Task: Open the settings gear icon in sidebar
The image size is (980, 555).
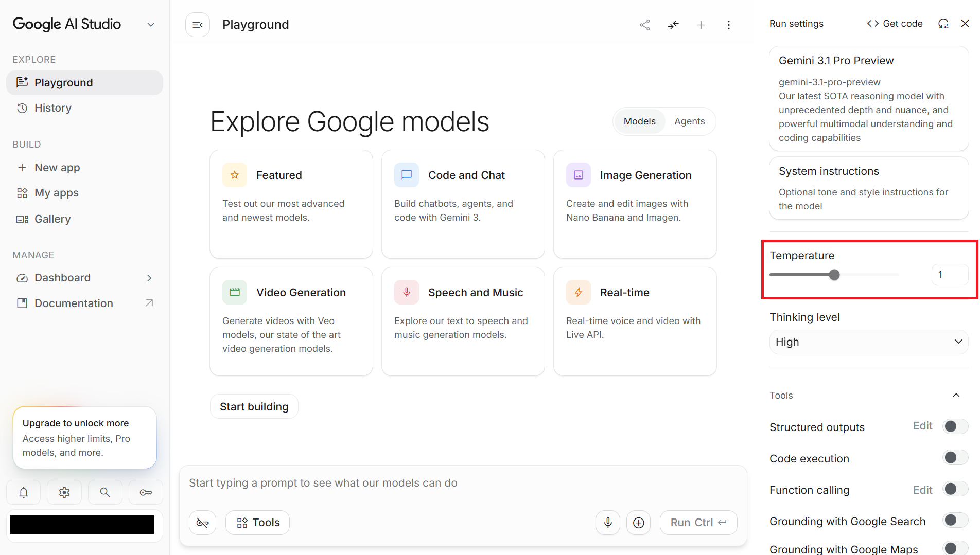Action: (64, 492)
